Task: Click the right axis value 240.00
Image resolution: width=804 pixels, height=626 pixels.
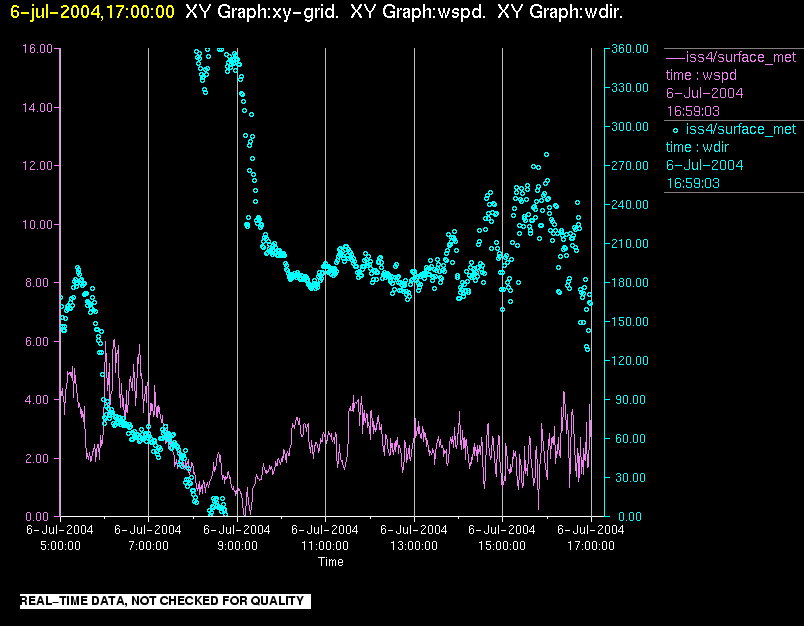Action: (630, 205)
